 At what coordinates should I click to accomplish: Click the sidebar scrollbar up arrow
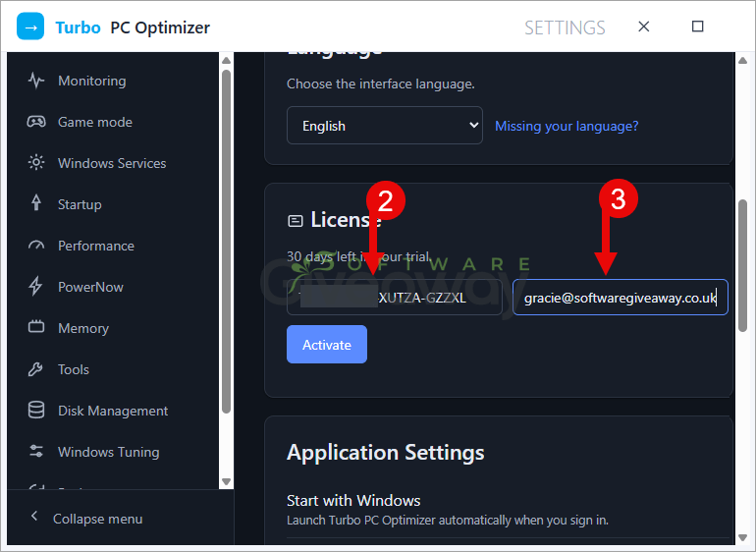pos(226,60)
